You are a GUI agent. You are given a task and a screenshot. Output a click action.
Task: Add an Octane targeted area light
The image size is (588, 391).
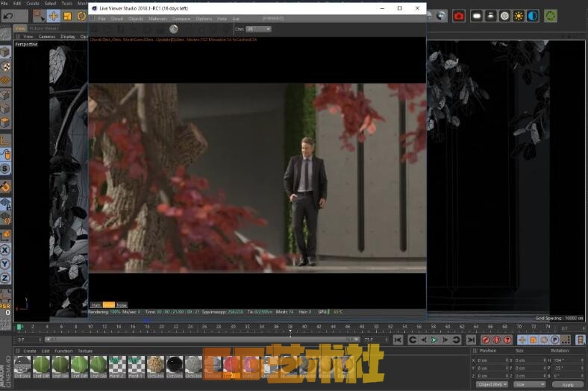coord(491,16)
